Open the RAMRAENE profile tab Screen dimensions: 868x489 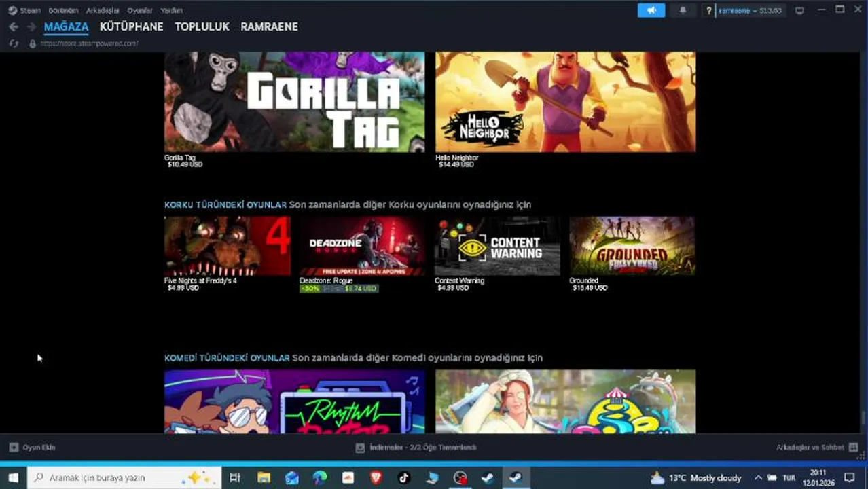[x=269, y=26]
